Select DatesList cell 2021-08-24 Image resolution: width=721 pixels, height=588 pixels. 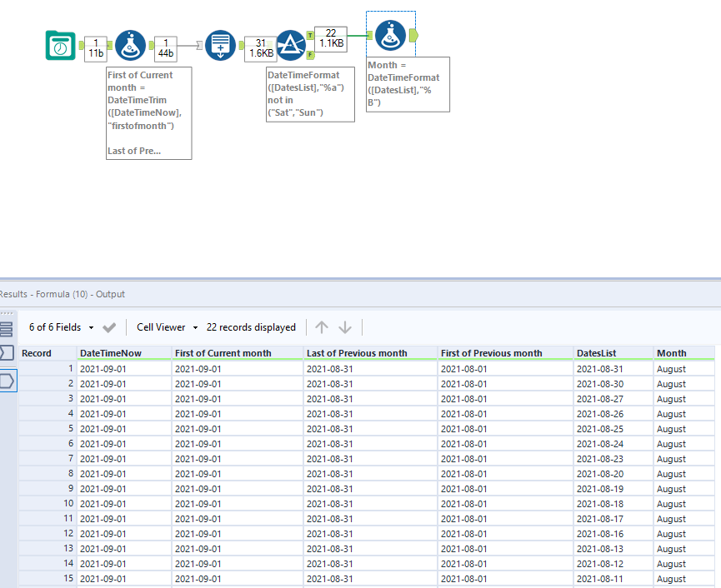(613, 444)
